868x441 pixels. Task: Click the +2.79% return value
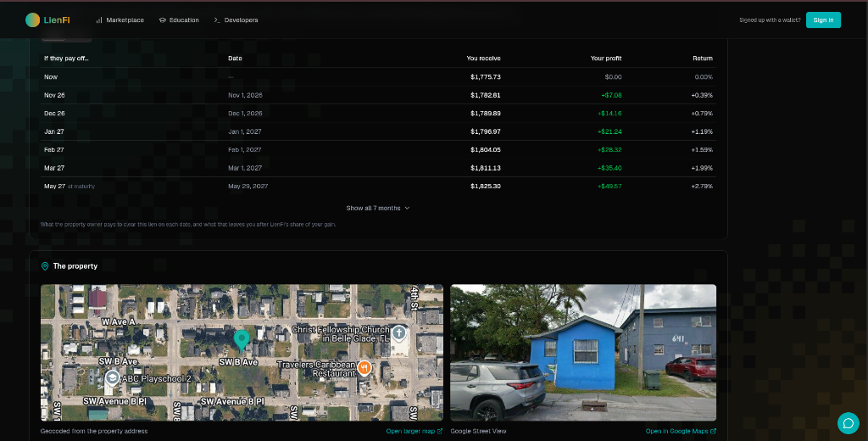coord(702,186)
